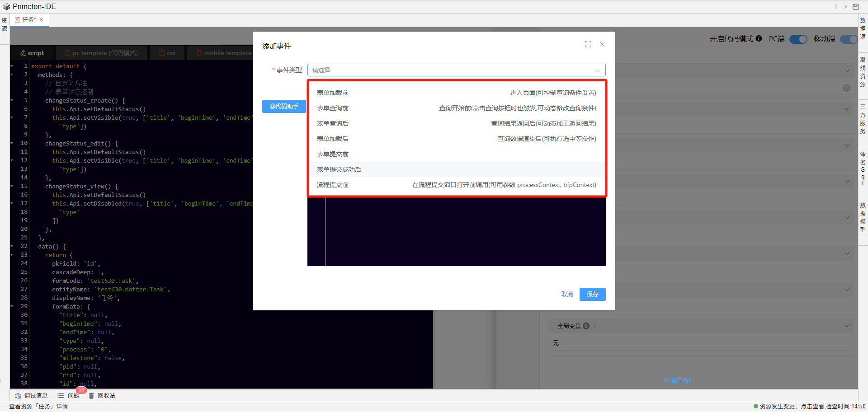Click the 查看资源「任务」详情 status text
Screen dimensions: 868x412
(38, 406)
